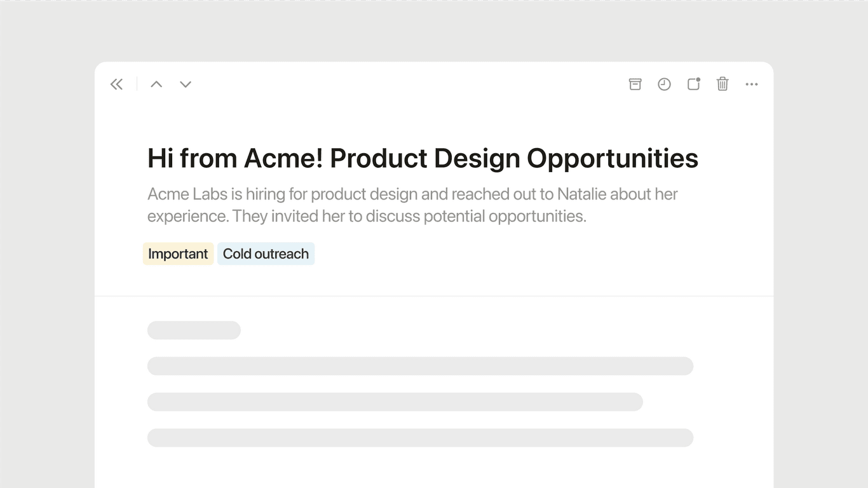Click the unread dot on the mark-unread icon
This screenshot has height=488, width=868.
[699, 79]
